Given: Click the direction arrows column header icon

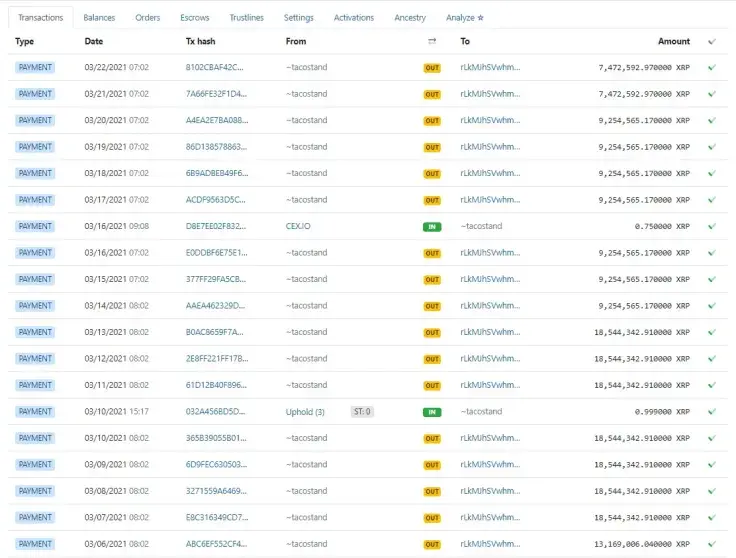Looking at the screenshot, I should tap(432, 42).
